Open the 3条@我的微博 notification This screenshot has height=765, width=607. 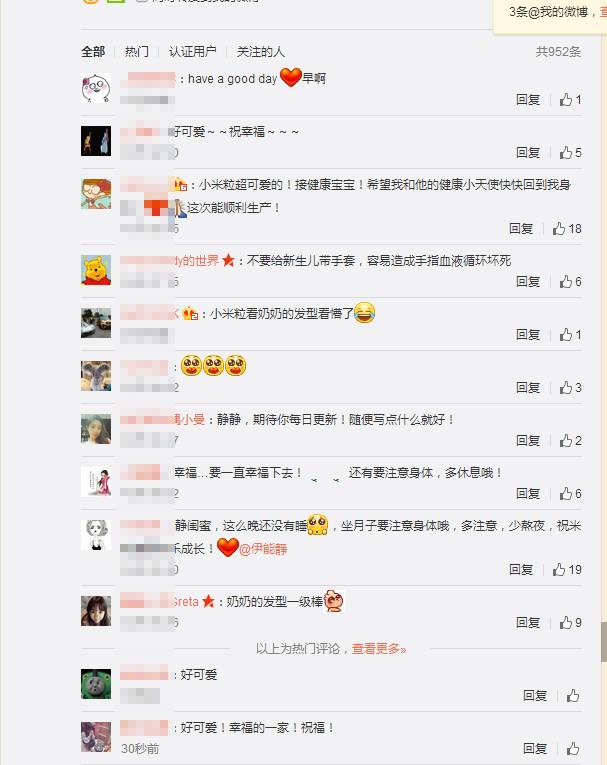pos(550,12)
